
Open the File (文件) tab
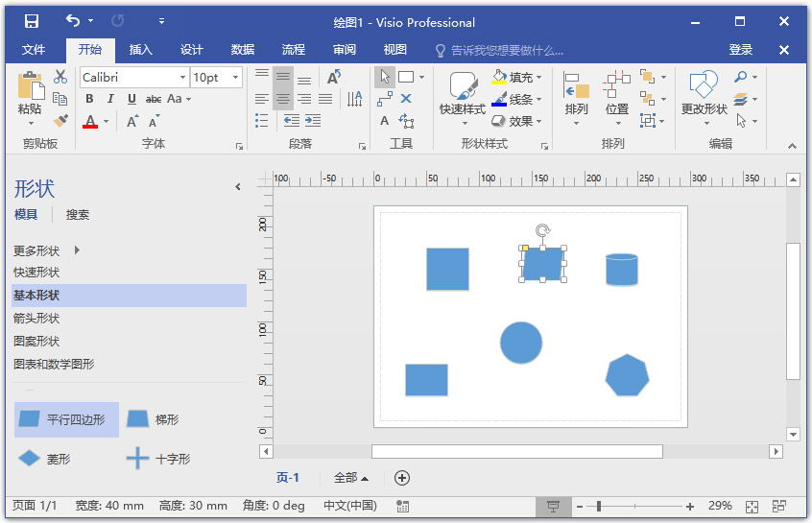pyautogui.click(x=34, y=50)
